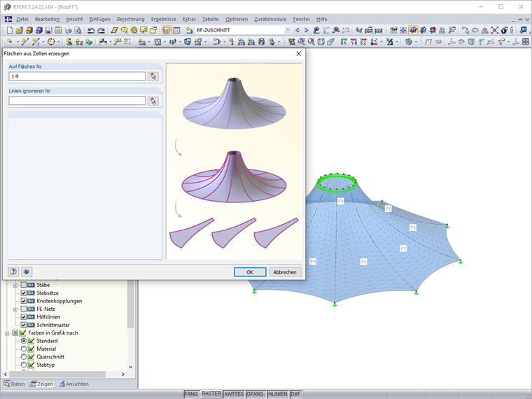Click the OK button
The width and height of the screenshot is (532, 399).
click(250, 272)
